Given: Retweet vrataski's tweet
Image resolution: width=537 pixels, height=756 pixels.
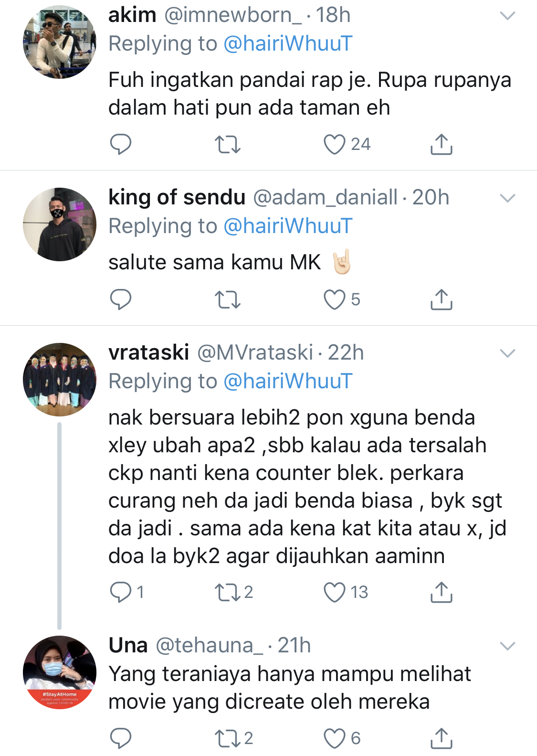Looking at the screenshot, I should (x=227, y=592).
